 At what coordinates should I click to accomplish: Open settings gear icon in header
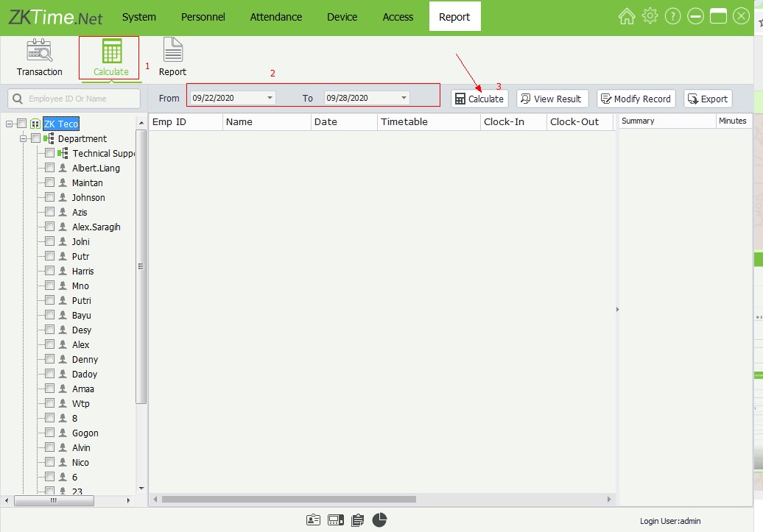click(x=650, y=16)
